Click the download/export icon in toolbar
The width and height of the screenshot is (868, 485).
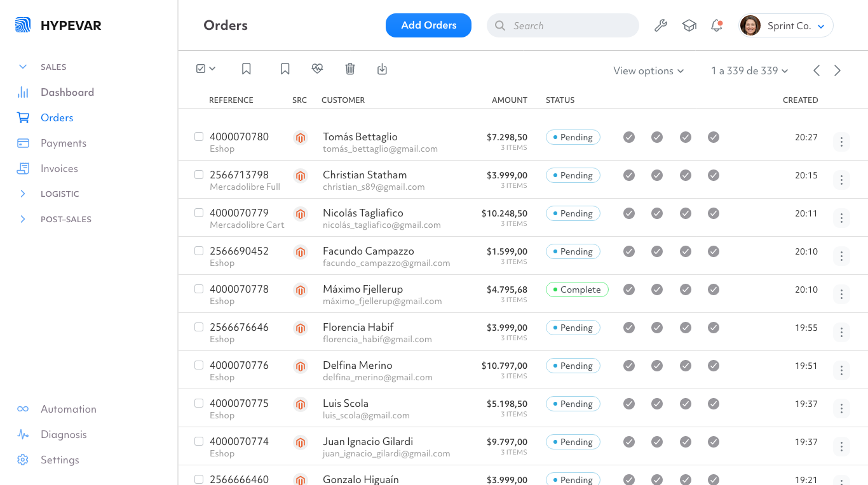pyautogui.click(x=382, y=69)
